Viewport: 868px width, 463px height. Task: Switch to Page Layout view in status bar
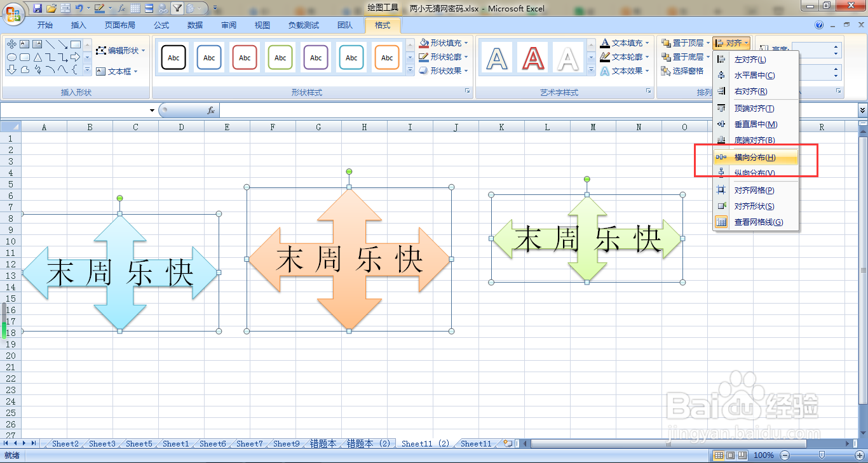[x=730, y=455]
